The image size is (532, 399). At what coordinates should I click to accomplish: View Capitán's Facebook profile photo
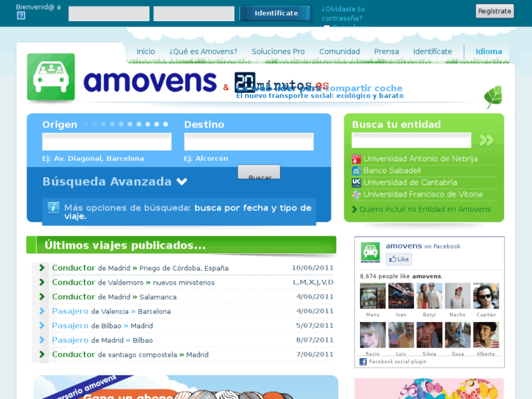point(486,296)
